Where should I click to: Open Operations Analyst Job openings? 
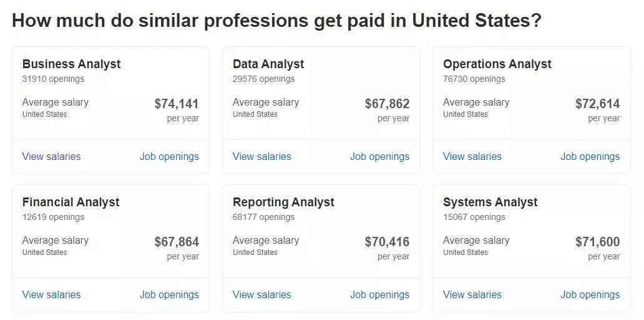(x=590, y=157)
